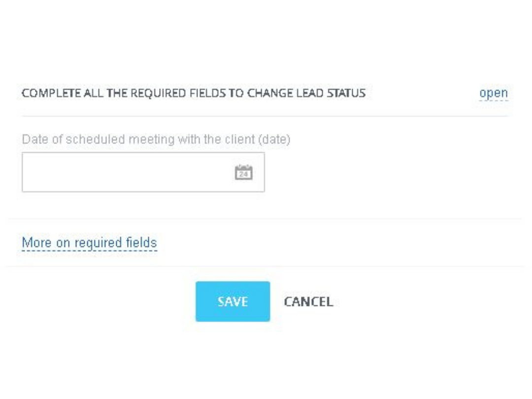Dismiss the dialog using CANCEL
The height and width of the screenshot is (399, 532).
pyautogui.click(x=308, y=301)
